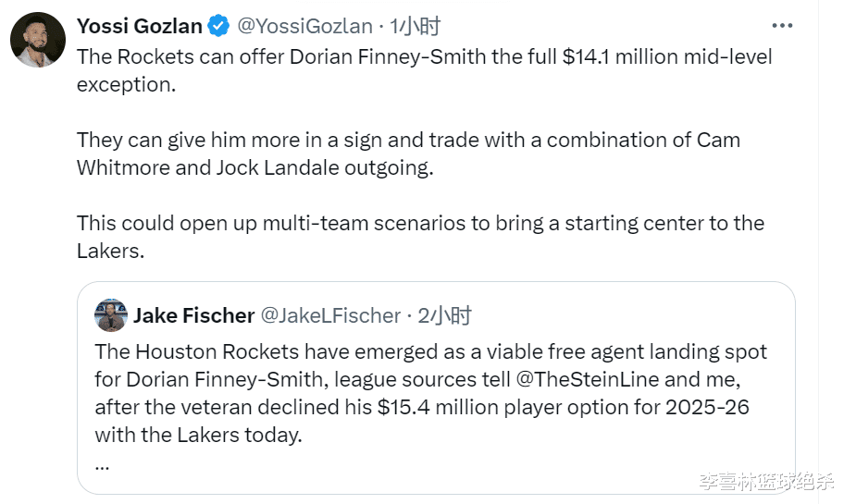Click the blue verified checkmark badge

(x=219, y=26)
